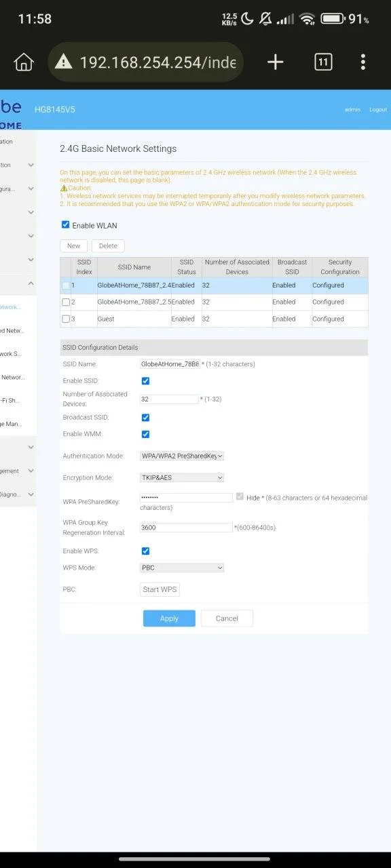Click the Security Configuration column header

point(340,267)
